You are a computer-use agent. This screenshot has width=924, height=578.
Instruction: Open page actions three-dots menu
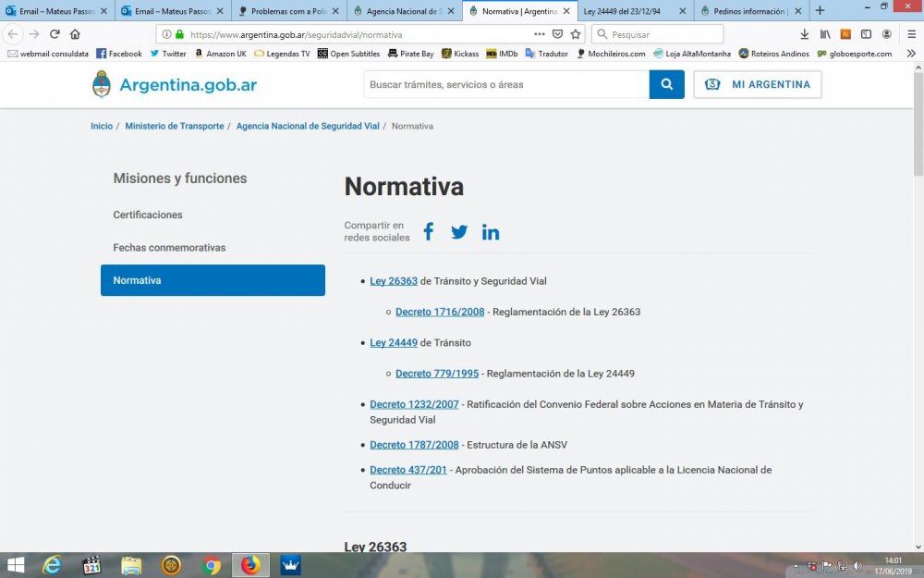[x=540, y=34]
